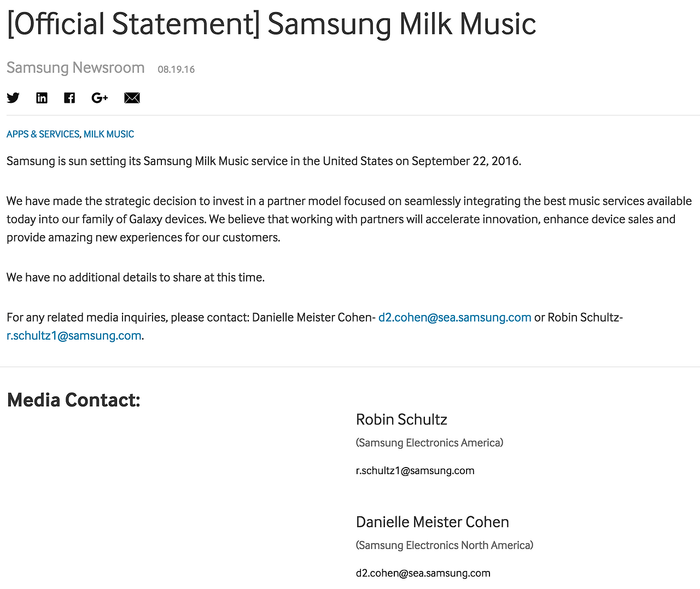This screenshot has height=589, width=700.
Task: Click r.schultz1 email link in article paragraph
Action: coord(74,335)
